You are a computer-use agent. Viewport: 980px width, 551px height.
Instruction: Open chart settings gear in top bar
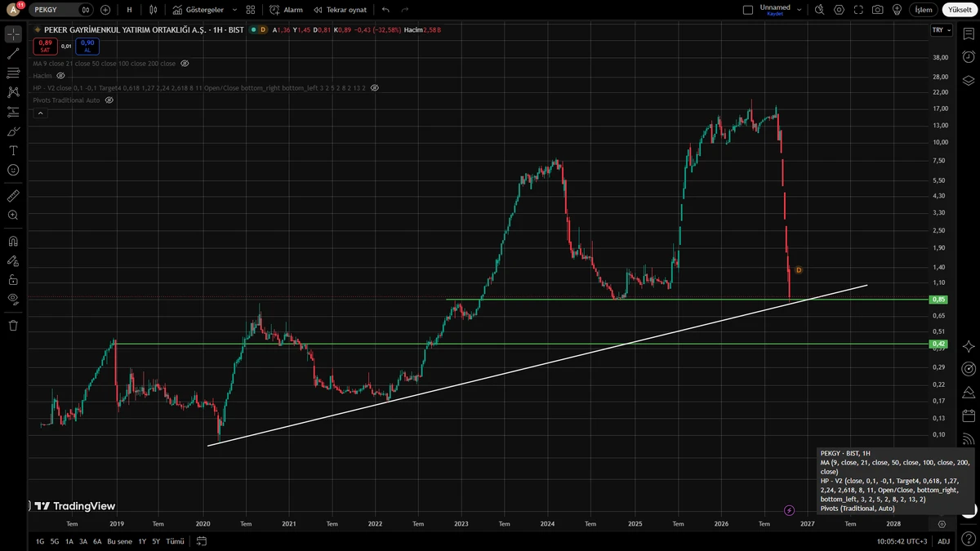click(840, 10)
